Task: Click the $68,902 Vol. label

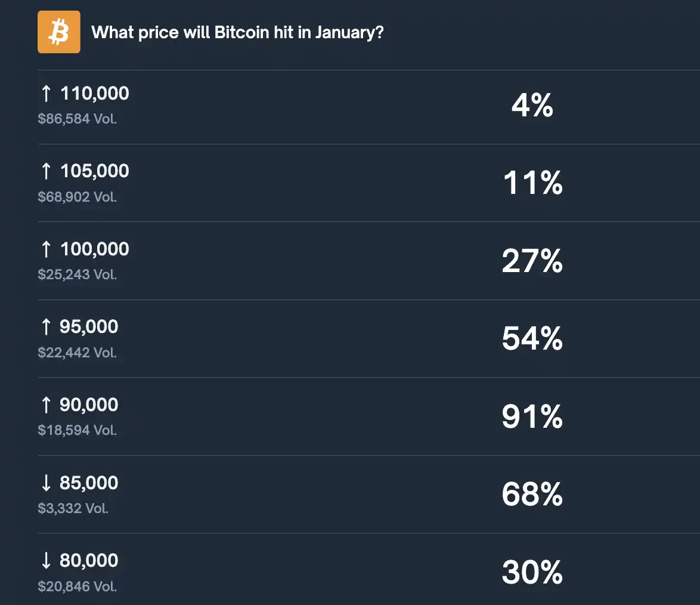Action: tap(77, 197)
